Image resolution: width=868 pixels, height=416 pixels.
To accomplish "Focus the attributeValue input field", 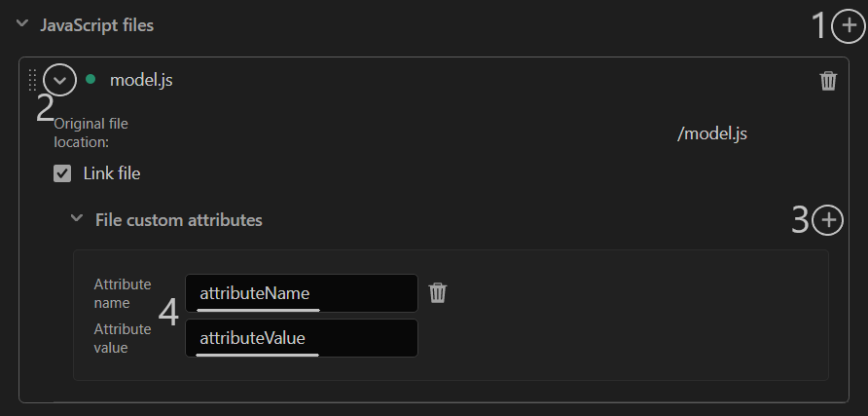I will 301,338.
